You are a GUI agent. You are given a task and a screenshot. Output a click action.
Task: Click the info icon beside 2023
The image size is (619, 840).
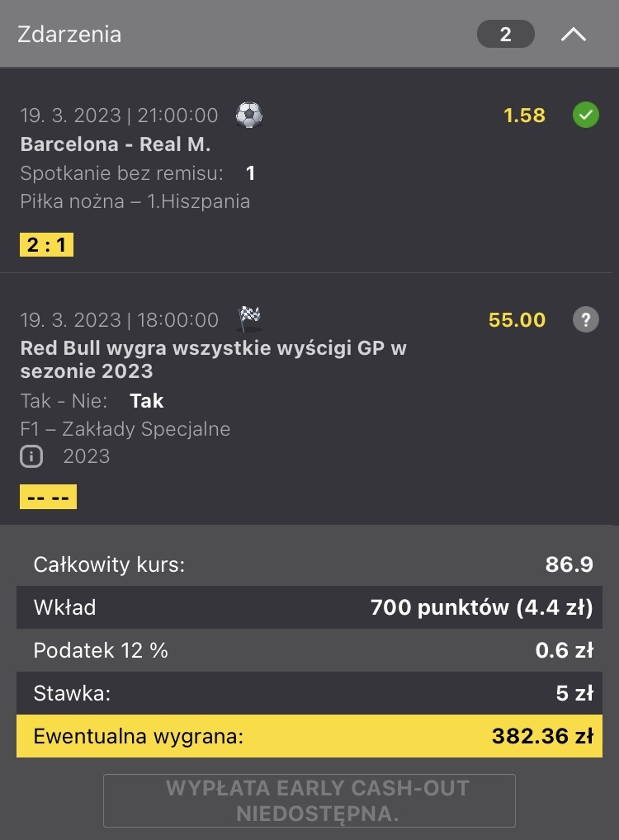click(x=31, y=456)
